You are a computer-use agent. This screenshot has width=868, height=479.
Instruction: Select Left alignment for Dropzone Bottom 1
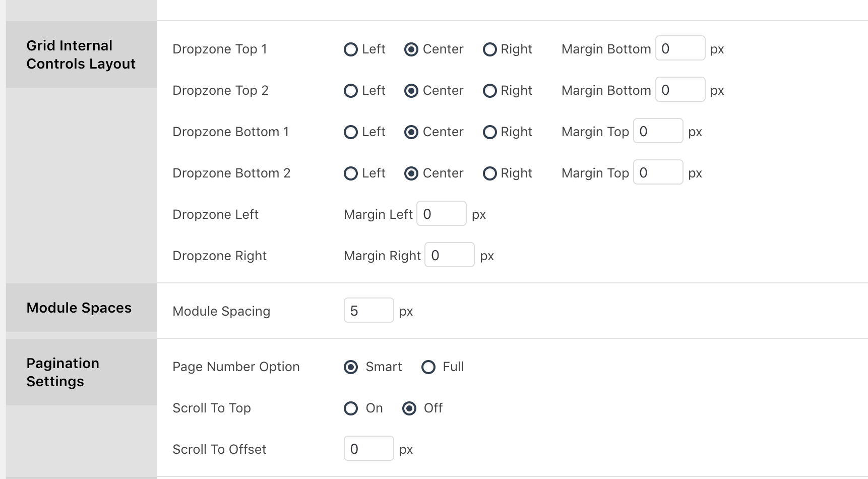point(351,132)
